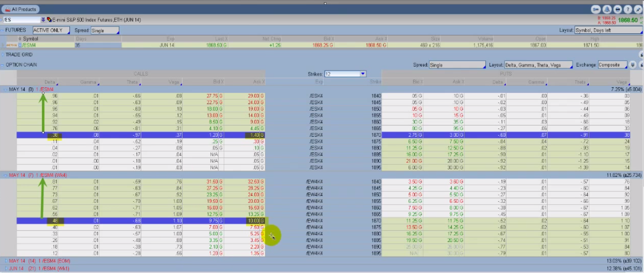
Task: Click the 13.25 call ask in Wk4 chain
Action: click(254, 214)
